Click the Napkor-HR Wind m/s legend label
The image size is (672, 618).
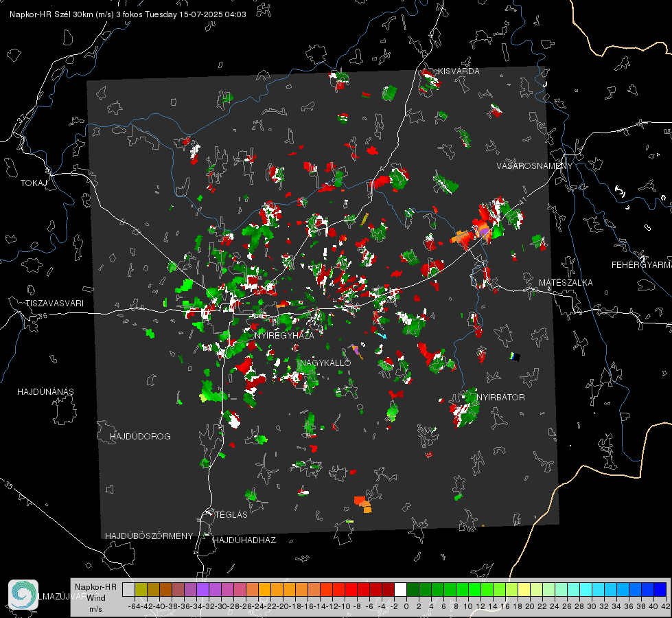tap(95, 597)
